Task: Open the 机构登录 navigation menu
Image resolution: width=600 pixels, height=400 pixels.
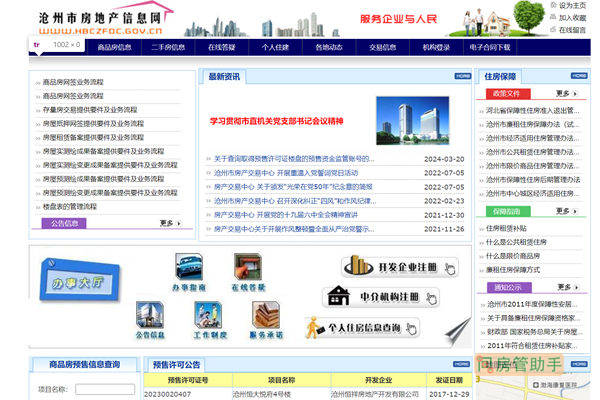Action: [436, 47]
